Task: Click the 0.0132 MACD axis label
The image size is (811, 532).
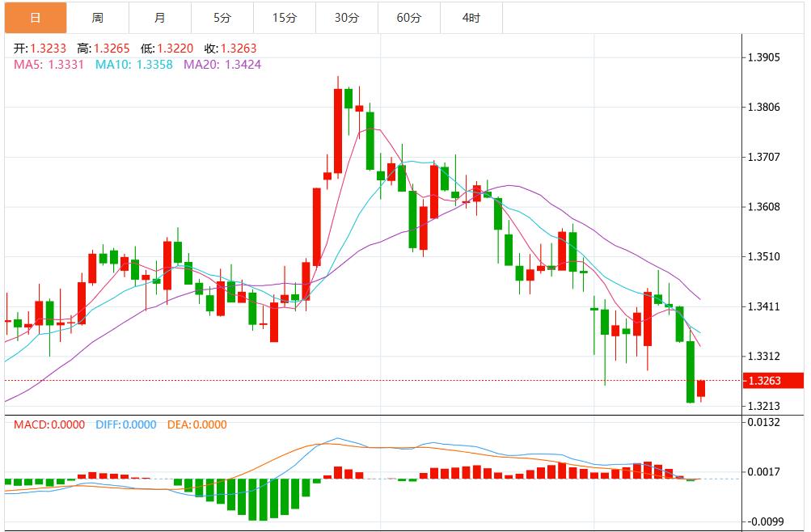Action: 763,422
